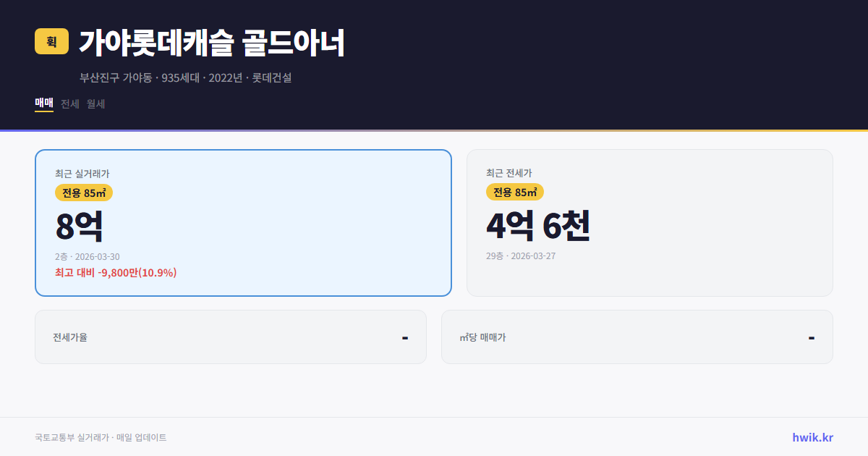
Task: Click the red 최고 대비 -9,800만(10.9%) text
Action: click(x=114, y=273)
